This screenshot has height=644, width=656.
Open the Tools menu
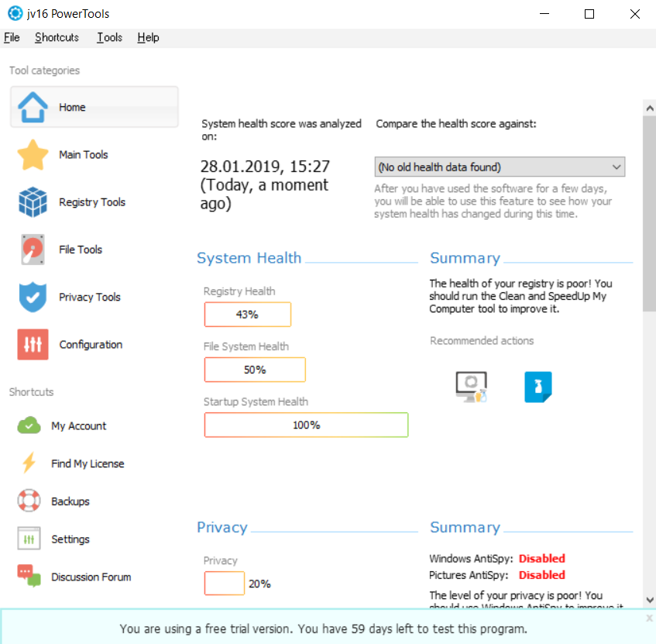[110, 38]
